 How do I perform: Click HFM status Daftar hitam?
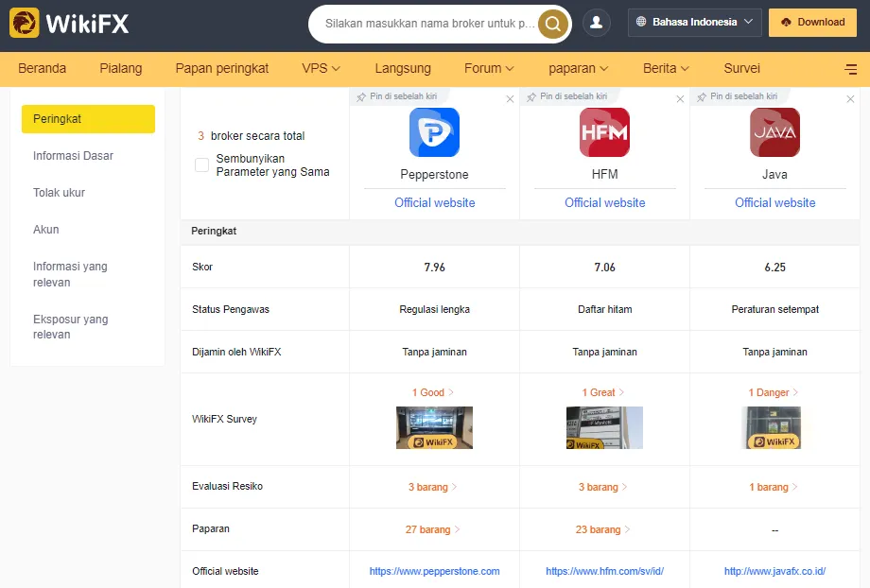pos(605,309)
